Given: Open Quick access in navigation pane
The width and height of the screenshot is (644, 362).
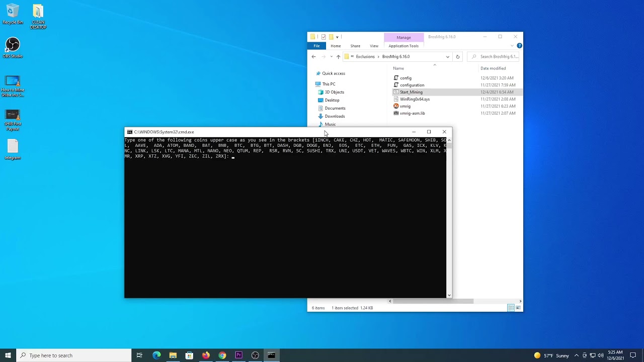Looking at the screenshot, I should (333, 73).
